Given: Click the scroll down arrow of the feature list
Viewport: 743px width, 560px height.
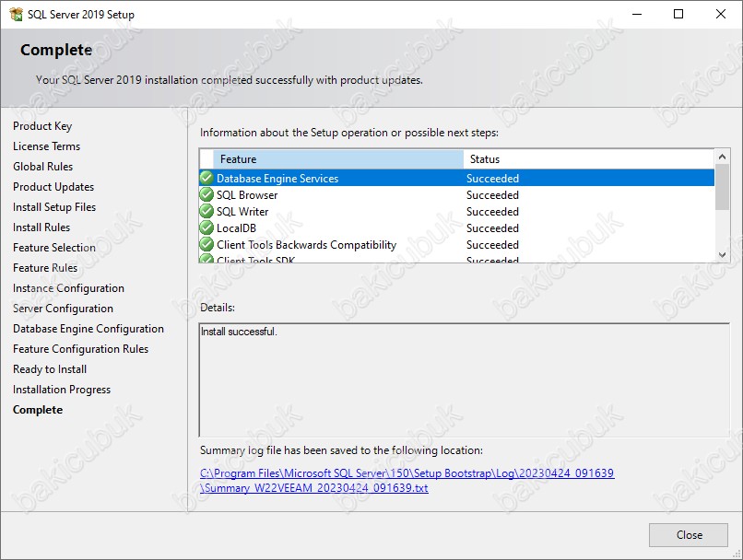Looking at the screenshot, I should 722,255.
